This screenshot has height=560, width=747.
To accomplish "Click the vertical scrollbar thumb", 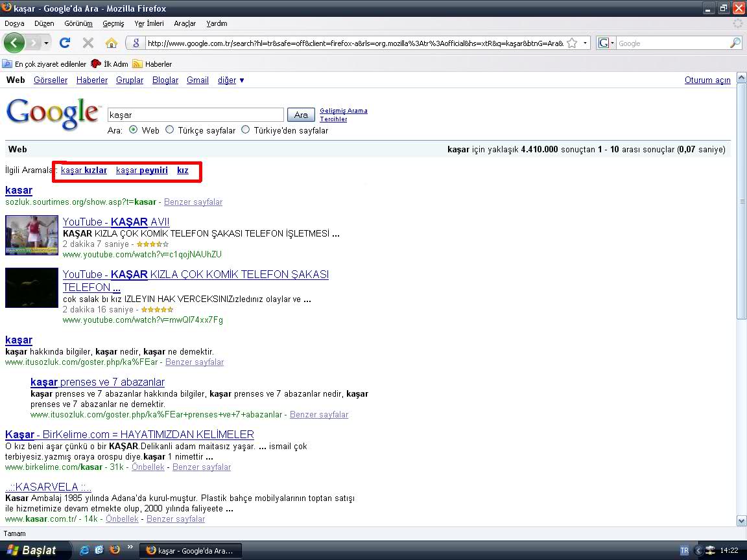I will [x=741, y=202].
